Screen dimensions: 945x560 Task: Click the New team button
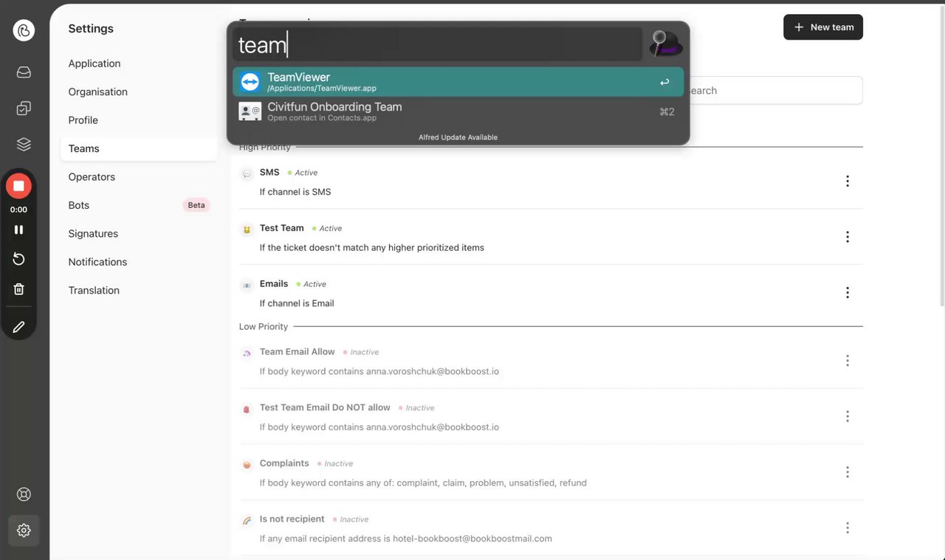coord(823,27)
